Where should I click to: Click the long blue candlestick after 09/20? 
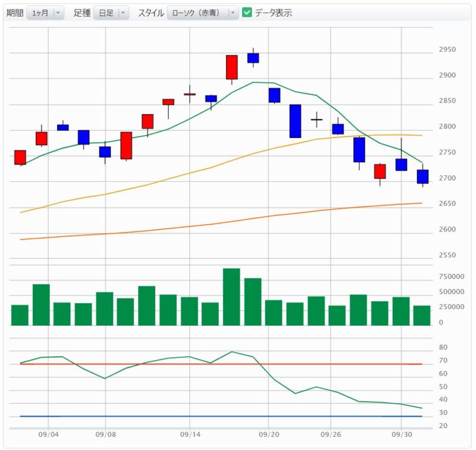tap(295, 121)
